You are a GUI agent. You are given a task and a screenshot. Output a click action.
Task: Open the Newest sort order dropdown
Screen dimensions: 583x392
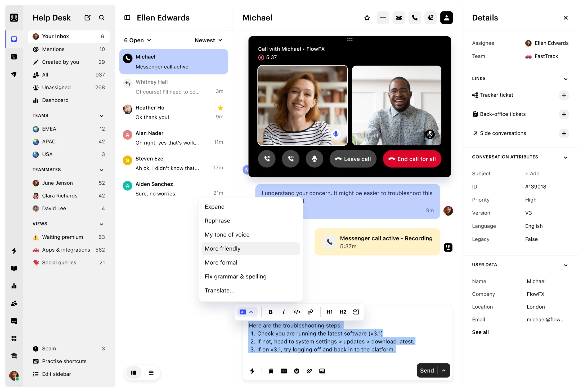pyautogui.click(x=209, y=40)
